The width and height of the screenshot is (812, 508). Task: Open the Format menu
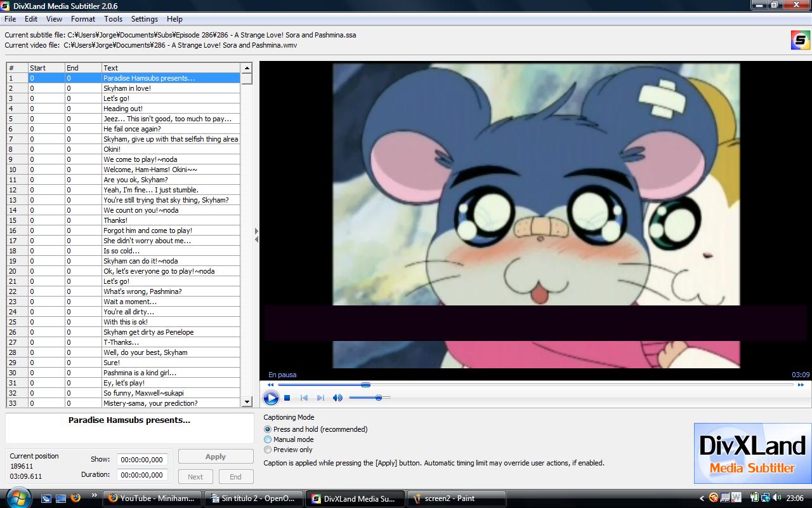[x=83, y=19]
